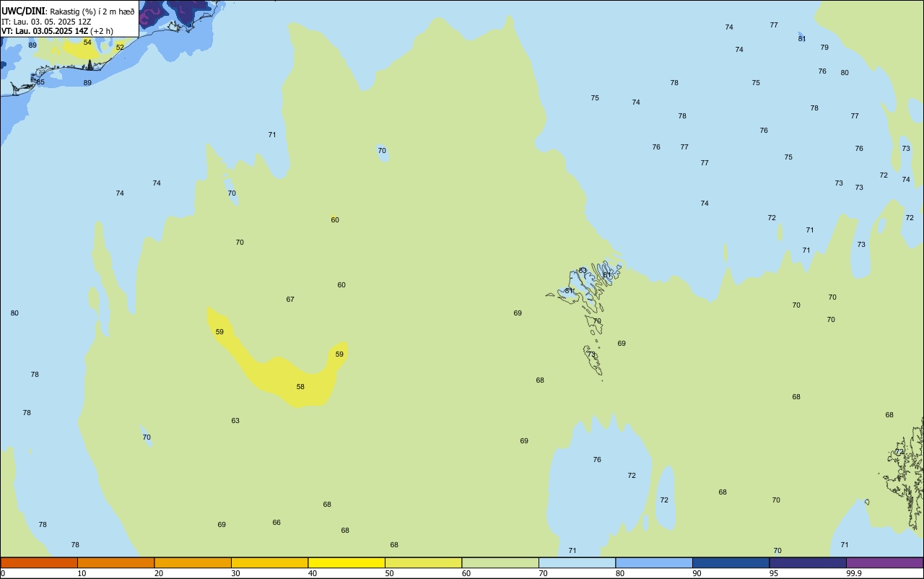
Task: Click the 63 humidity value
Action: [x=235, y=421]
